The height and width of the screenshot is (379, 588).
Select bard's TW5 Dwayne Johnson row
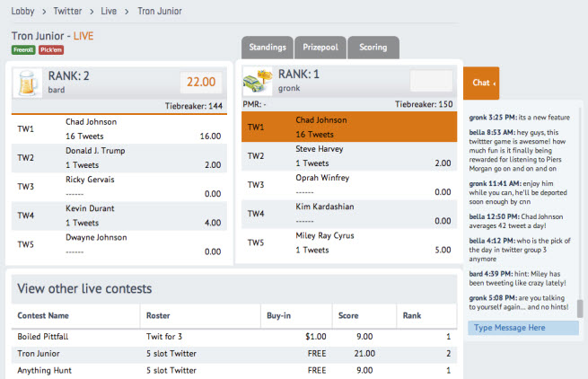click(119, 244)
